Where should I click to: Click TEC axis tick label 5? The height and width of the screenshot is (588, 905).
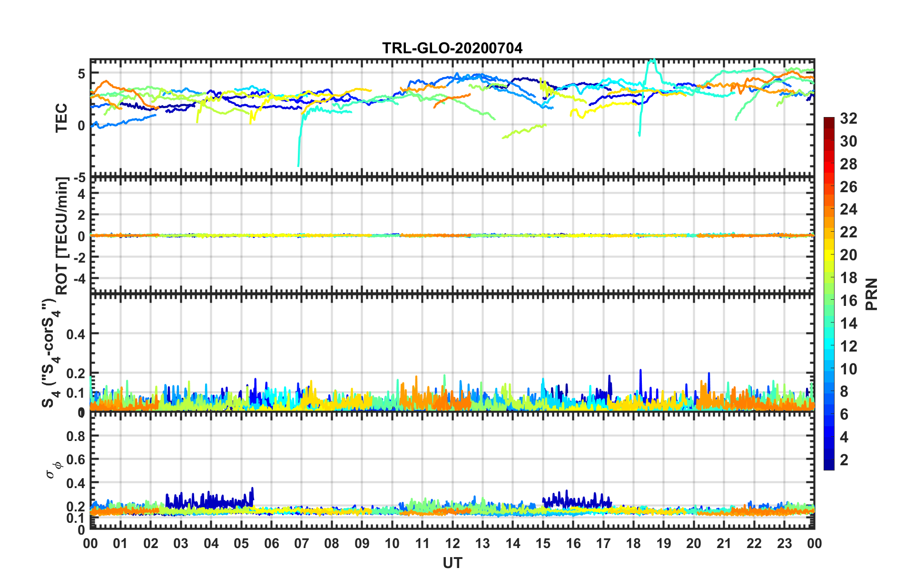81,74
